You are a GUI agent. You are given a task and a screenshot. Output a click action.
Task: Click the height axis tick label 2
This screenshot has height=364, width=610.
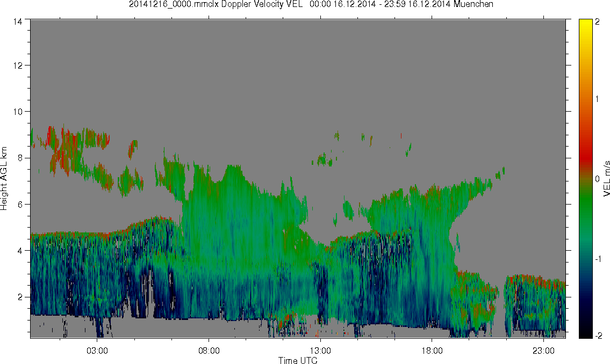(x=19, y=297)
